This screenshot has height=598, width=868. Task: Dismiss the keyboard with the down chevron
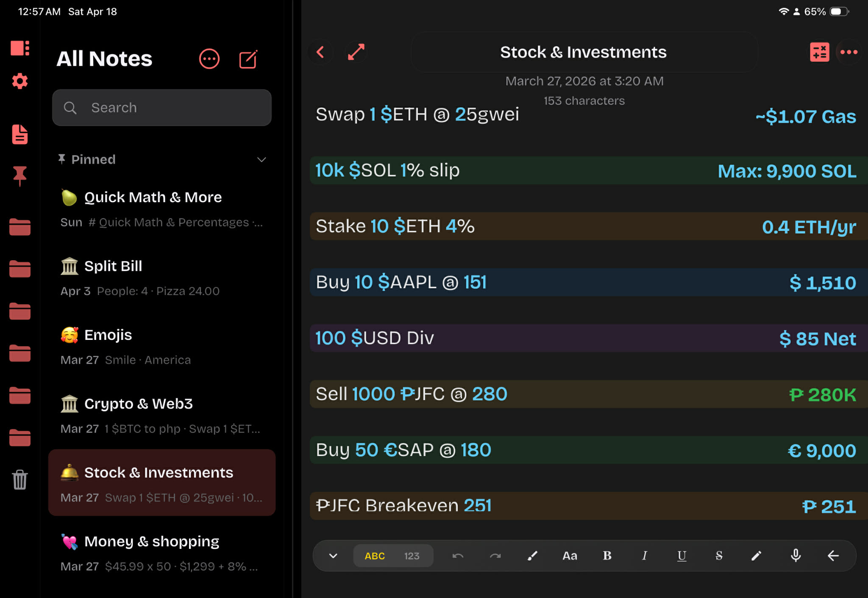[x=332, y=556]
